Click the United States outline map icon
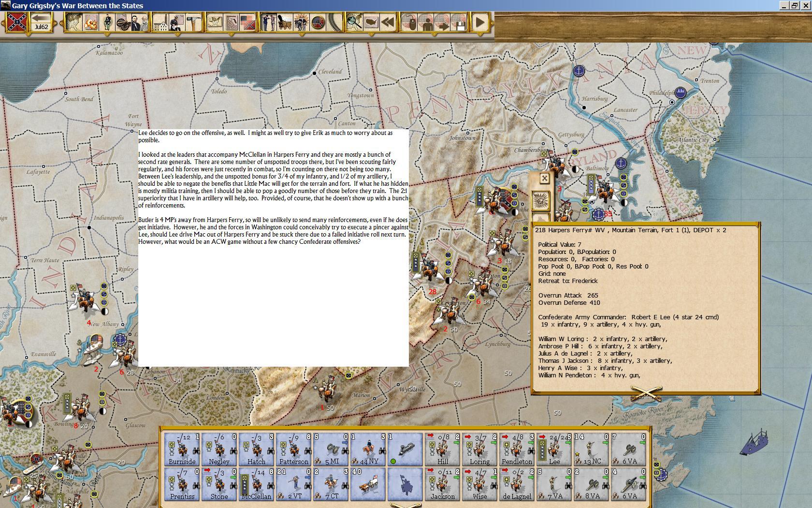Screen dimensions: 812x508 [x=371, y=22]
